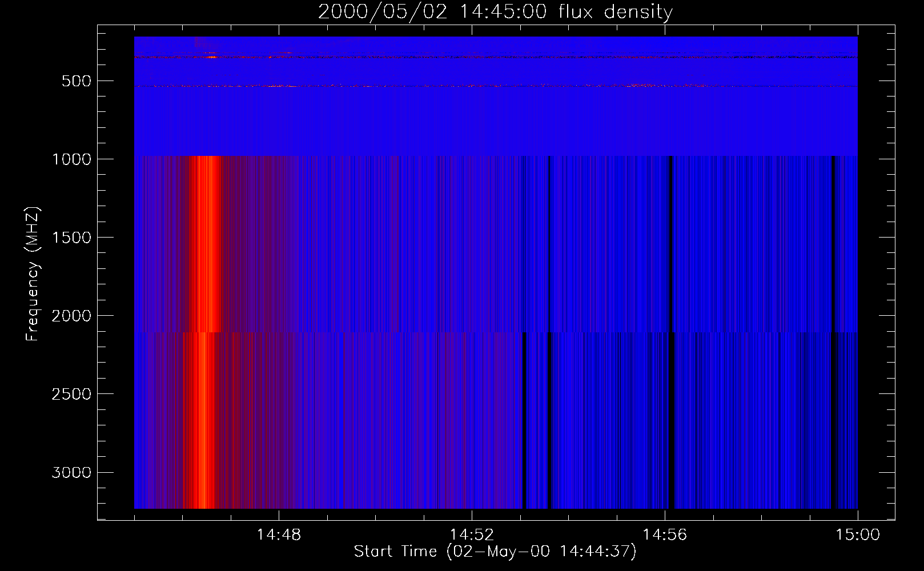Click the 1500 frequency tick label
The image size is (924, 571).
tap(71, 238)
